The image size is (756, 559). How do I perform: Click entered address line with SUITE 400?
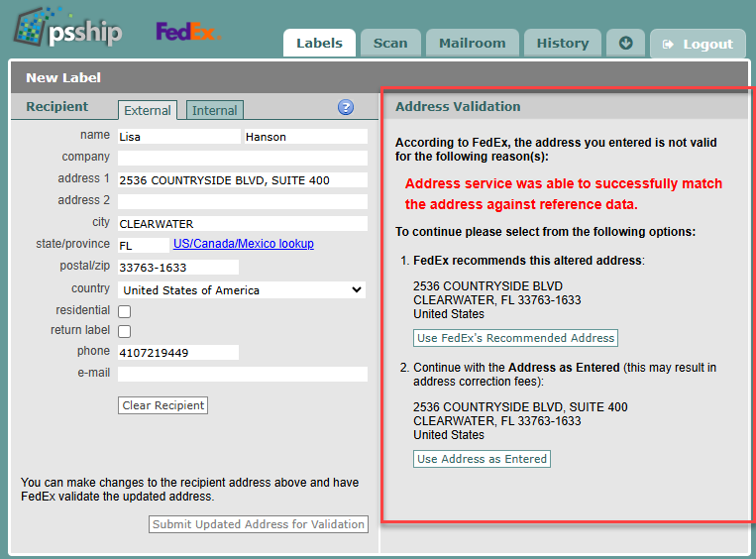[x=520, y=407]
